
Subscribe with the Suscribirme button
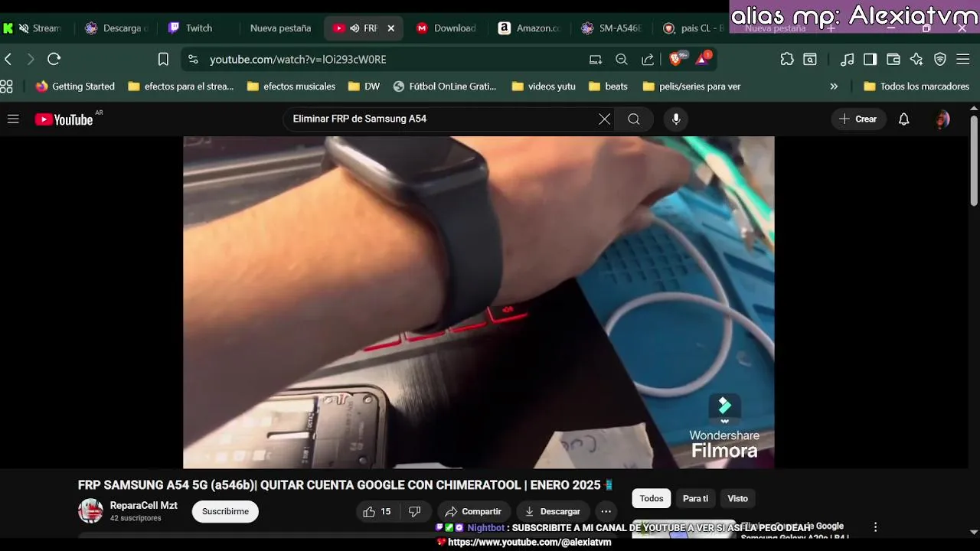[225, 511]
